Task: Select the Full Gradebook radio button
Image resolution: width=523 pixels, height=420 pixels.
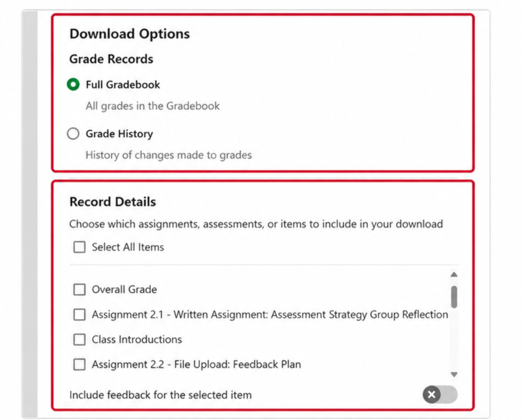Action: click(73, 85)
